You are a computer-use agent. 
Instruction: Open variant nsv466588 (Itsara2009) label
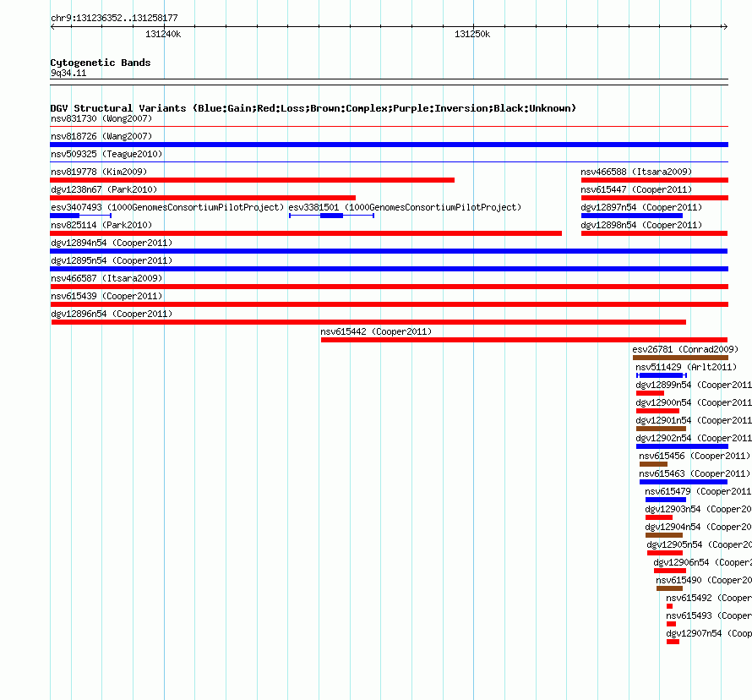pyautogui.click(x=636, y=172)
